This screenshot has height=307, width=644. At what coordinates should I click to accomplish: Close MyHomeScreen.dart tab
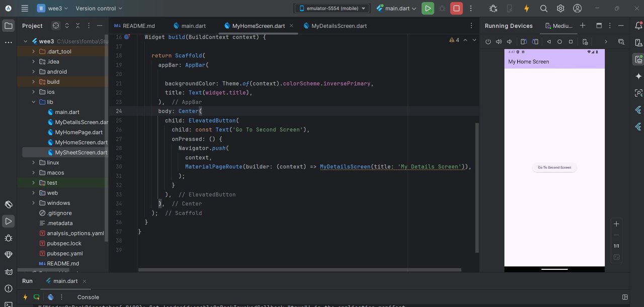point(291,26)
